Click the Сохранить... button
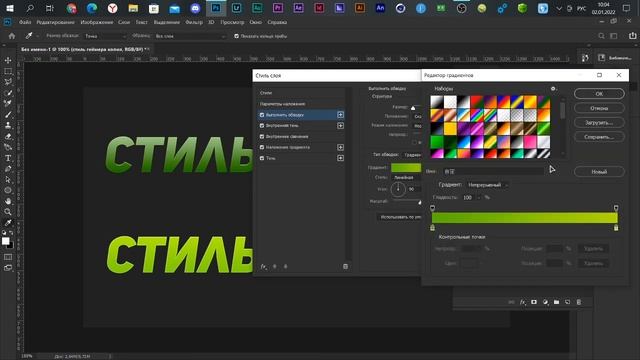This screenshot has width=640, height=360. pos(599,137)
